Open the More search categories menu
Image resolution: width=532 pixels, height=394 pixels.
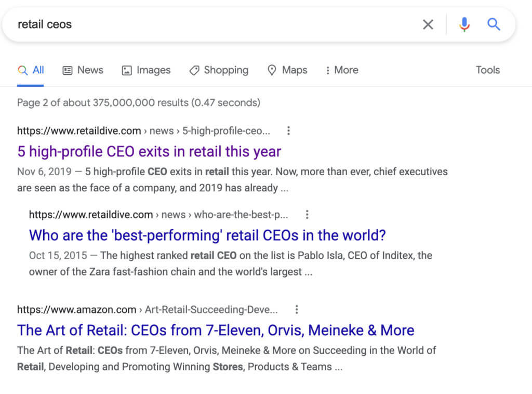point(342,70)
